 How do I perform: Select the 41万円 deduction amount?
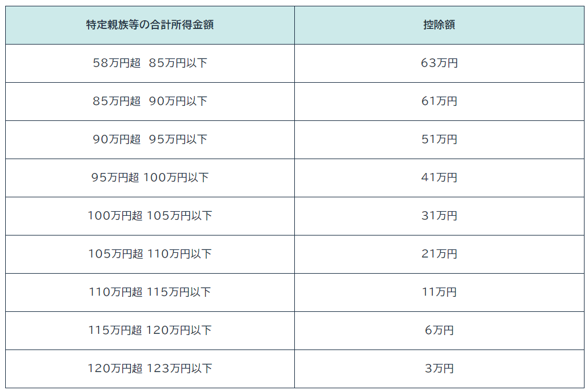439,178
